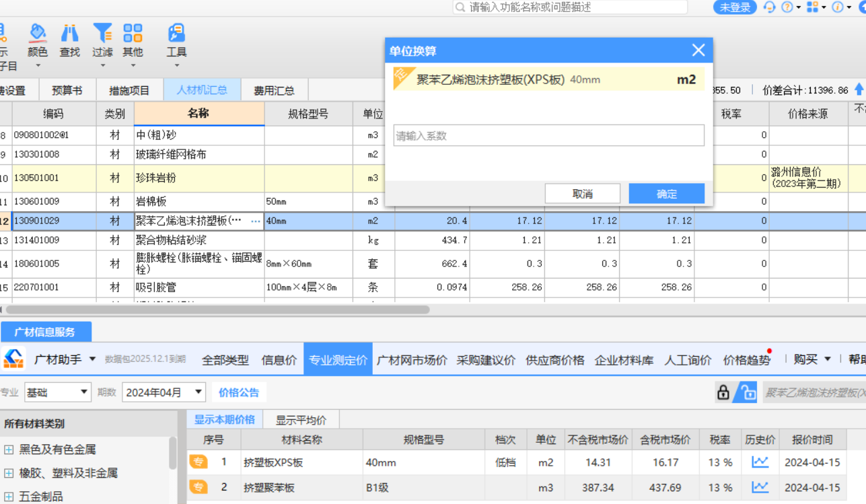Select the 显示平均价 tab
This screenshot has height=504, width=866.
coord(301,420)
